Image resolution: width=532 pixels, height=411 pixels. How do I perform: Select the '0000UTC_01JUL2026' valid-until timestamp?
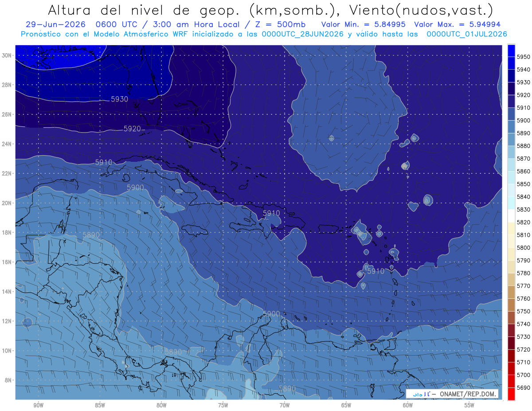click(x=467, y=34)
